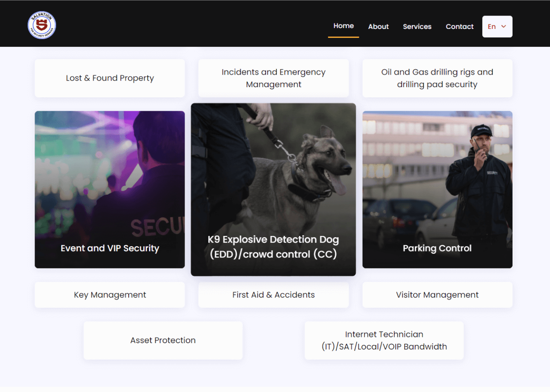The height and width of the screenshot is (392, 550).
Task: Click the K9 Explosive Detection Dog card
Action: 273,189
